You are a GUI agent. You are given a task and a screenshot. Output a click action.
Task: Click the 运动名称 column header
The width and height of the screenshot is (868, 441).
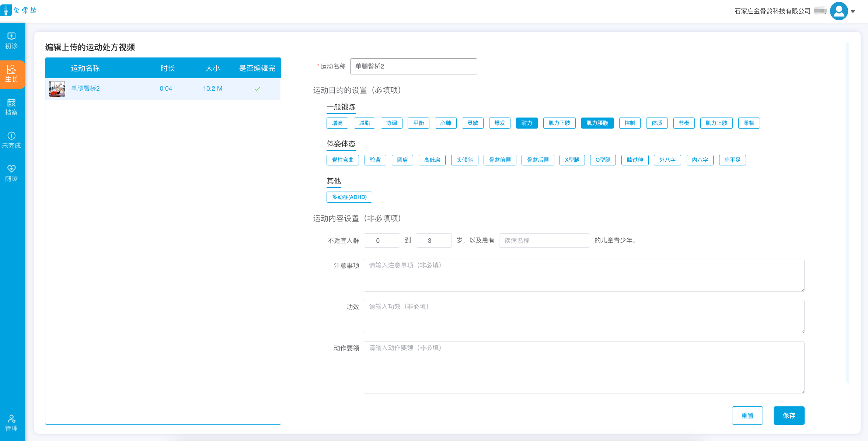[85, 68]
